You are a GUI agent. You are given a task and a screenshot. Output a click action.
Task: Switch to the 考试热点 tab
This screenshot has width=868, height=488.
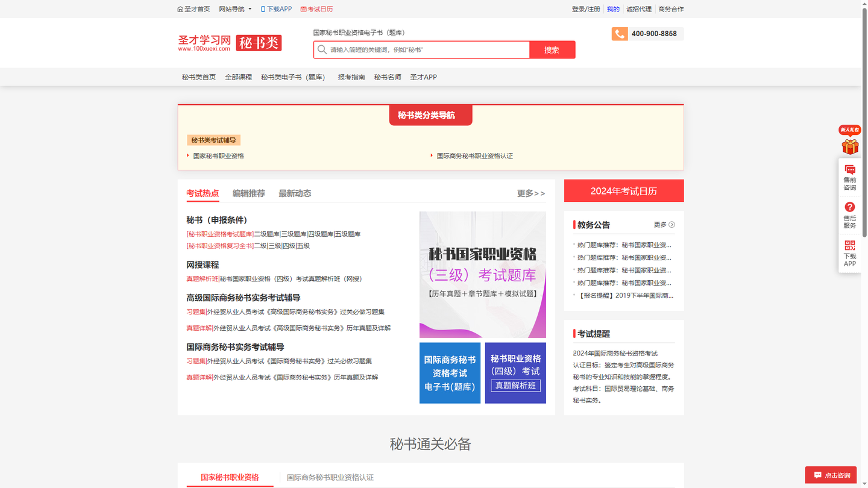pyautogui.click(x=203, y=193)
